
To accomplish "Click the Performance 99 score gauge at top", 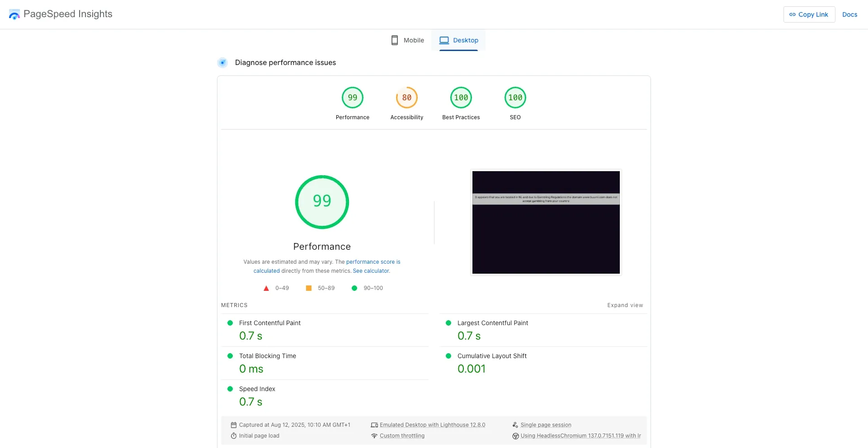I will coord(352,98).
